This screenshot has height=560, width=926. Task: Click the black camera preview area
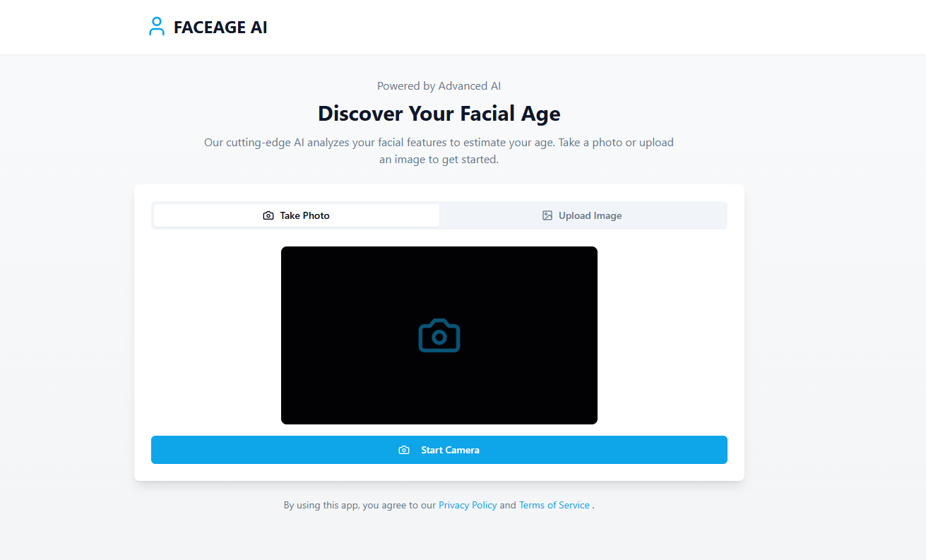[x=439, y=335]
